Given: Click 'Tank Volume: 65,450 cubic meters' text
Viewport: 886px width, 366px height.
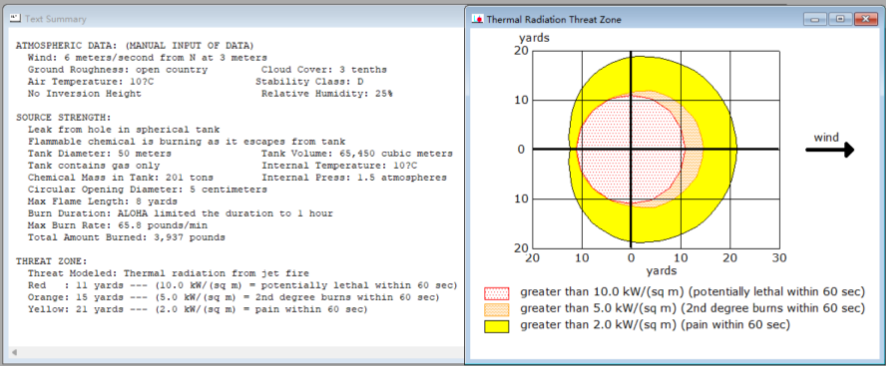Looking at the screenshot, I should point(357,154).
